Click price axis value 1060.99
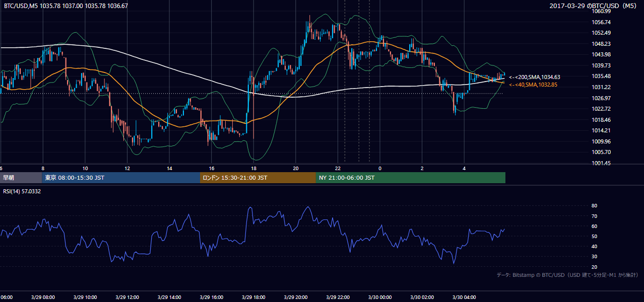Viewport: 644px width, 302px height. point(602,11)
